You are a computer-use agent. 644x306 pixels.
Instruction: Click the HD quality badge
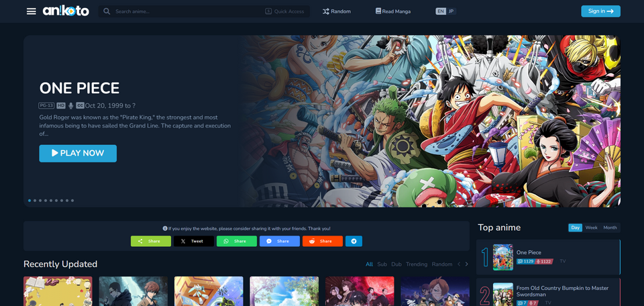click(61, 105)
